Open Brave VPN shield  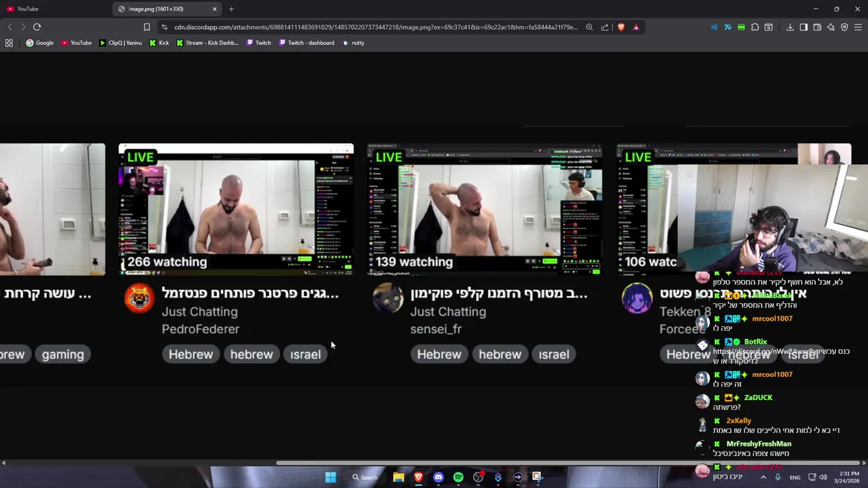pos(844,27)
